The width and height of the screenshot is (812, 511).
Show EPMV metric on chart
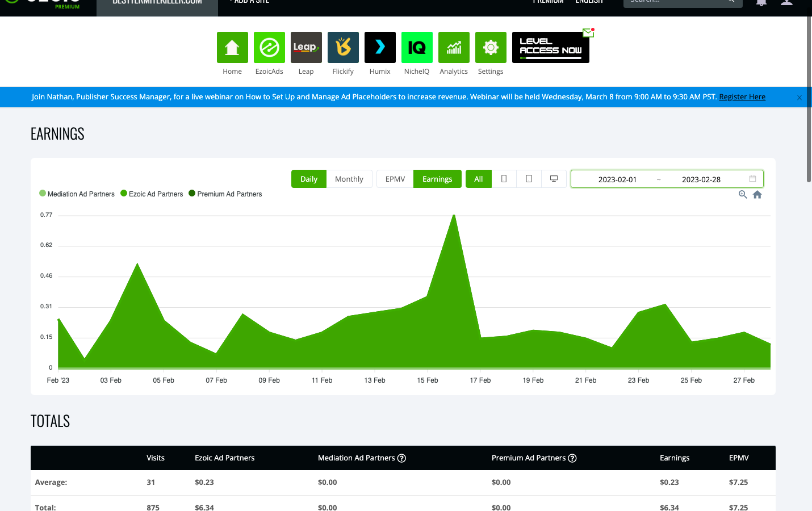pos(395,179)
